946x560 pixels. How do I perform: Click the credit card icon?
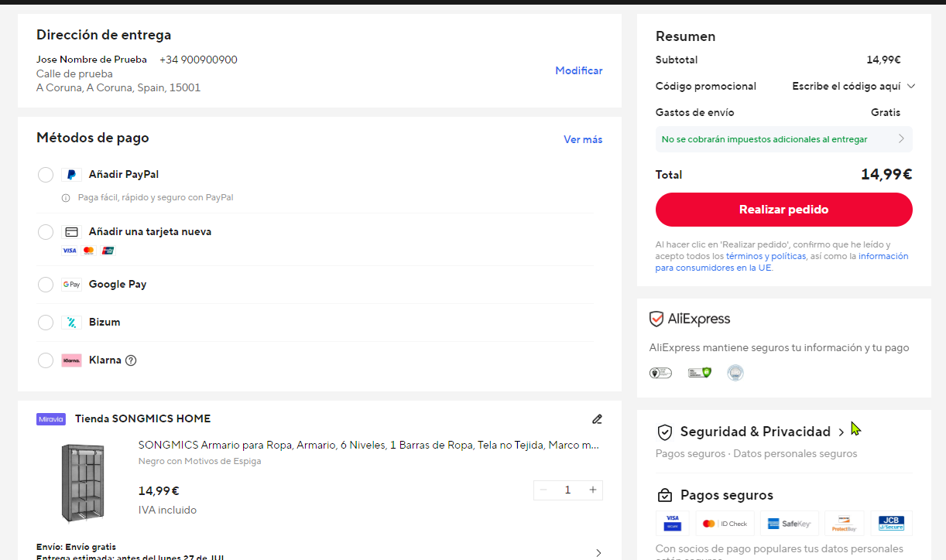click(71, 232)
